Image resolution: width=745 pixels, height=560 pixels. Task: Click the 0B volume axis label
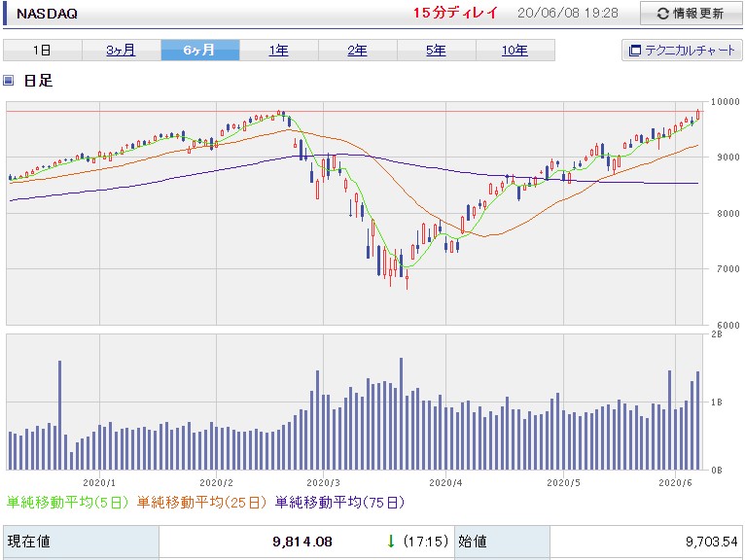point(717,470)
